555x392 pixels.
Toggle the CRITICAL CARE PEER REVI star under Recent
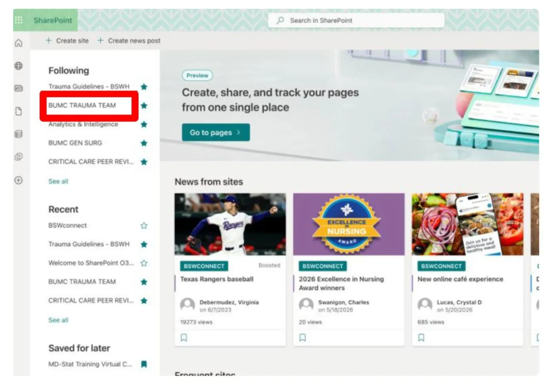click(144, 300)
